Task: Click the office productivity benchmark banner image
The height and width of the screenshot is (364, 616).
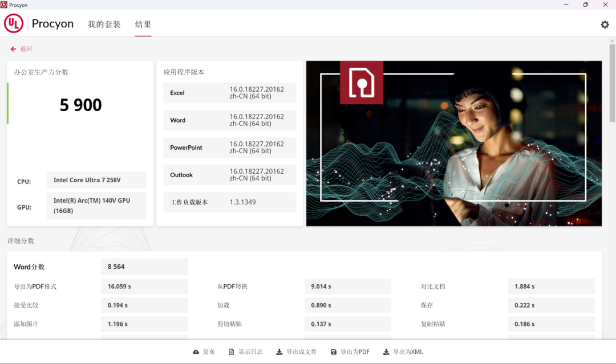Action: 454,143
